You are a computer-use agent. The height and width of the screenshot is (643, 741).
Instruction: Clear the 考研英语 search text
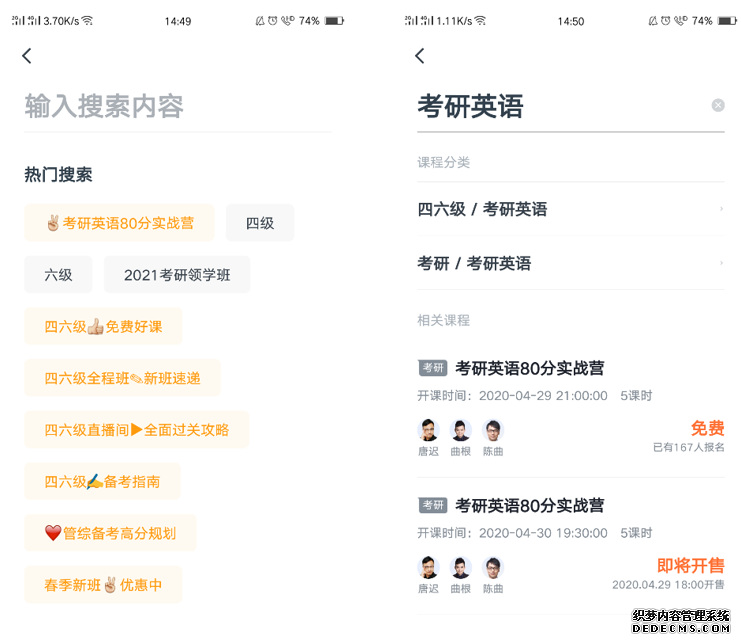point(718,105)
